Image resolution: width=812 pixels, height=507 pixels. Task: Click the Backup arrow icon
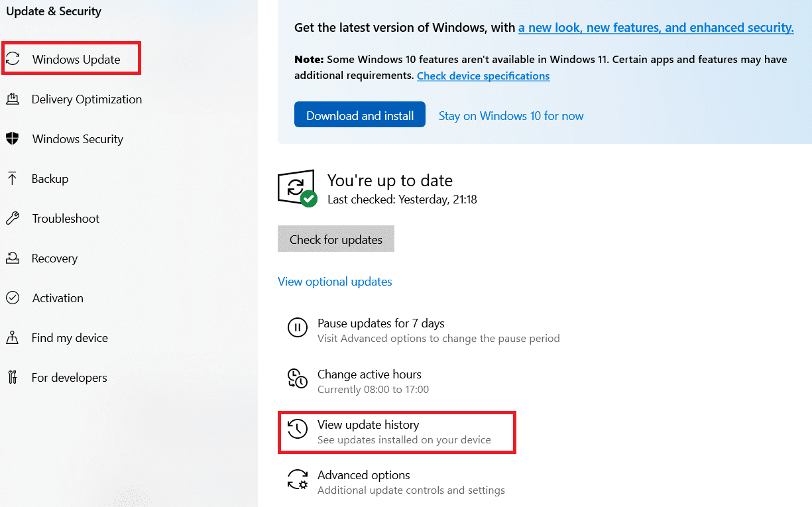pyautogui.click(x=13, y=179)
